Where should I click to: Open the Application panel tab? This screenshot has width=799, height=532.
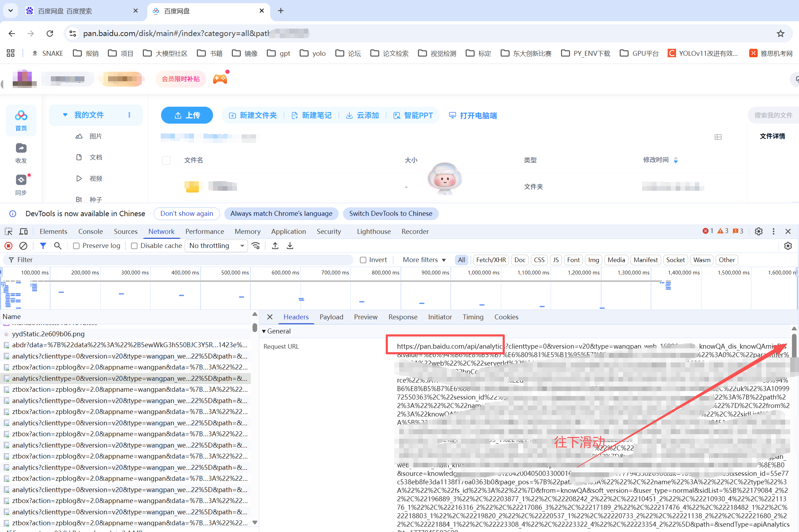289,231
